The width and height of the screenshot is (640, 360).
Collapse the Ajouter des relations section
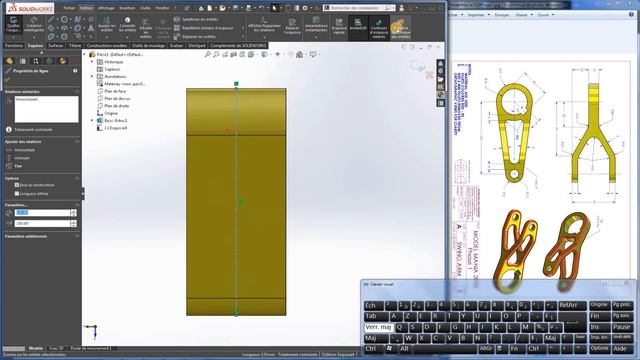click(x=77, y=142)
